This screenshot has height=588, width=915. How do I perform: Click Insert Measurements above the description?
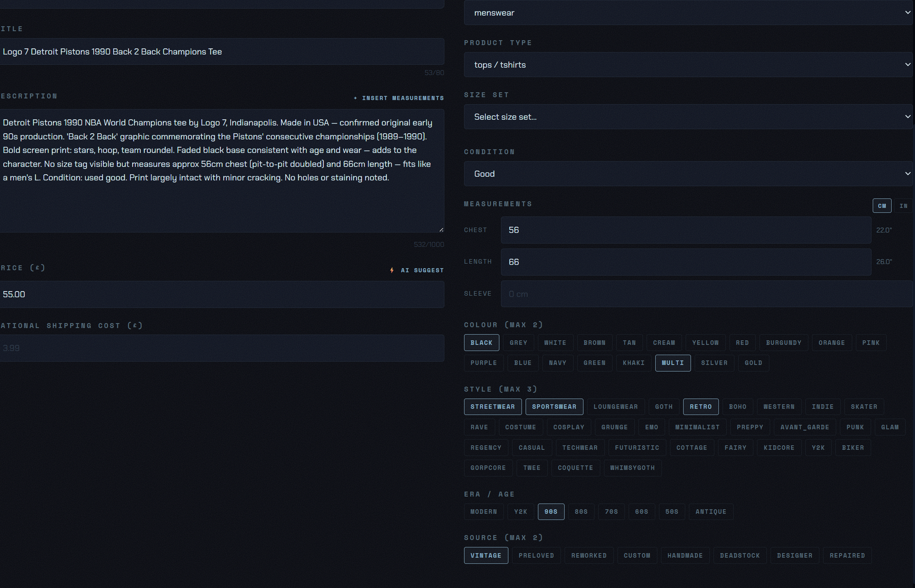(x=399, y=98)
